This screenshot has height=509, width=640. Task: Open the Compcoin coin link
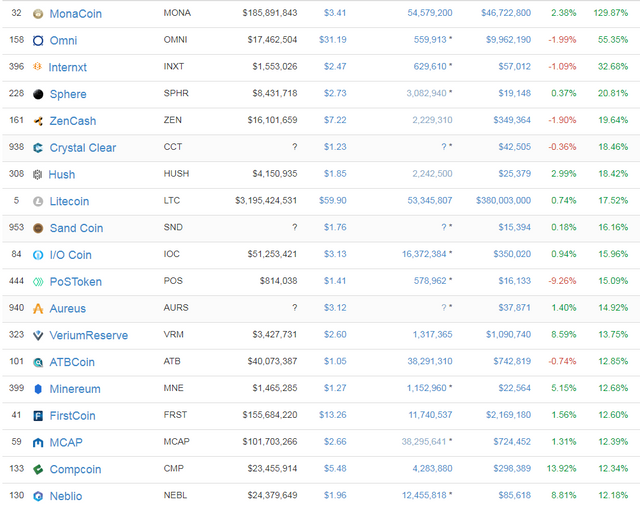click(x=75, y=470)
